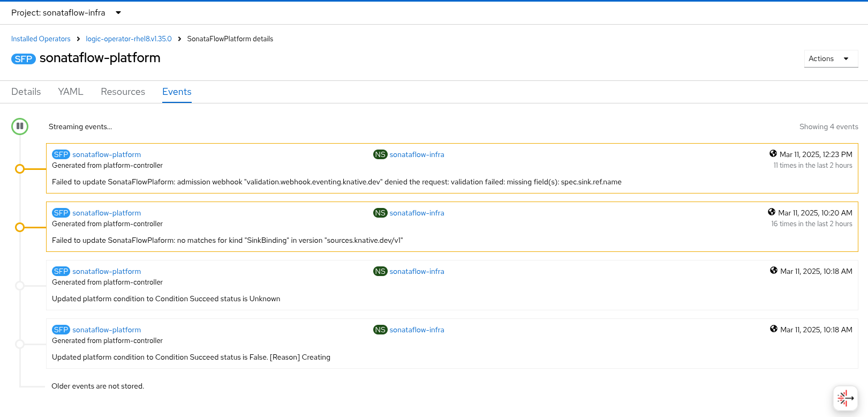Click the SFP badge beside the page title
Screen dimensions: 868x417
coord(24,59)
